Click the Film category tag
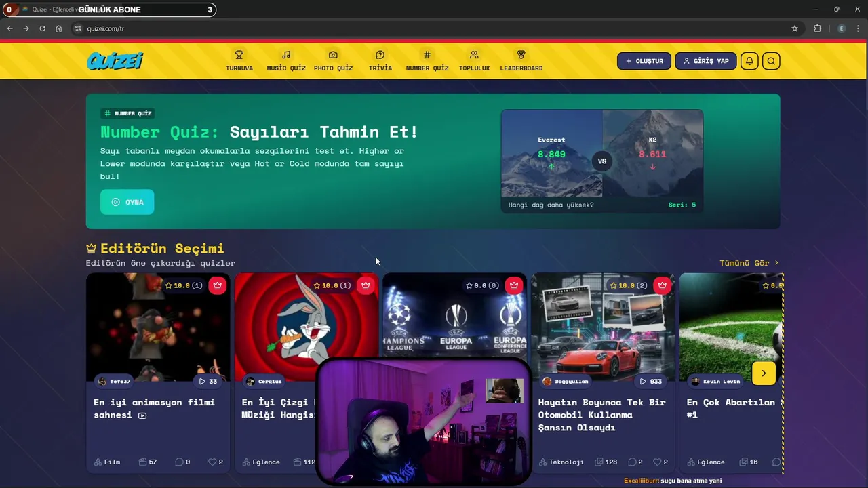The height and width of the screenshot is (488, 868). point(108,462)
